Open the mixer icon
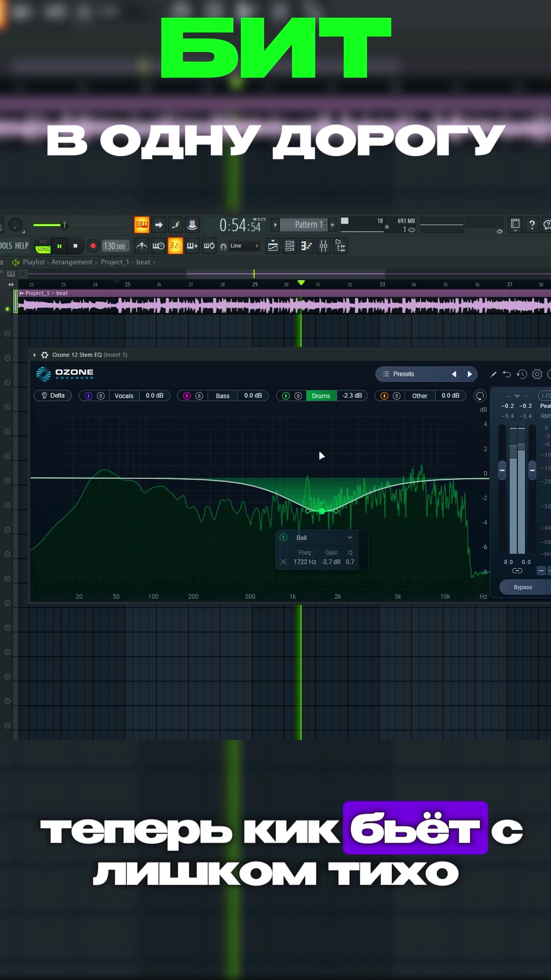 pyautogui.click(x=323, y=246)
